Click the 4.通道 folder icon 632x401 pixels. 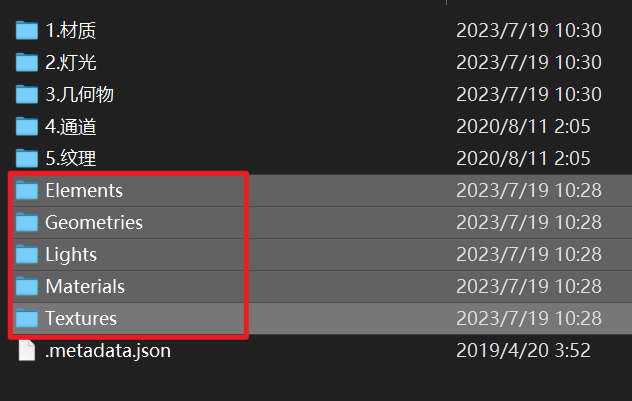pos(26,127)
